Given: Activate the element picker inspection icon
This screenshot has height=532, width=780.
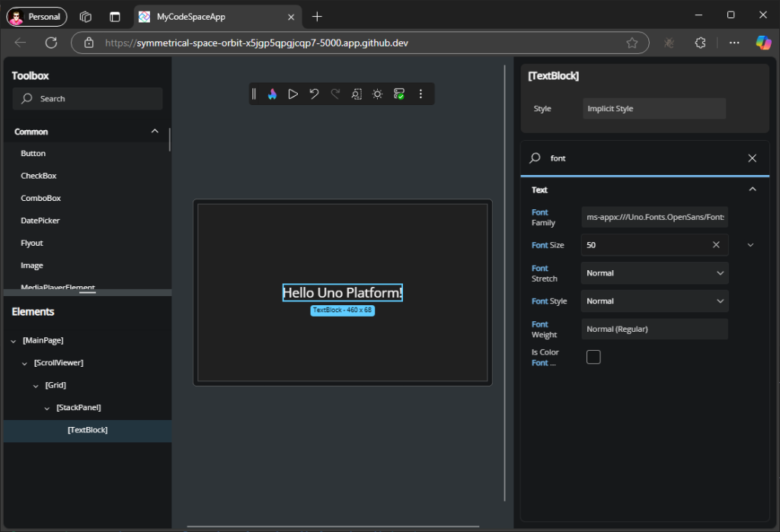Looking at the screenshot, I should [x=356, y=94].
